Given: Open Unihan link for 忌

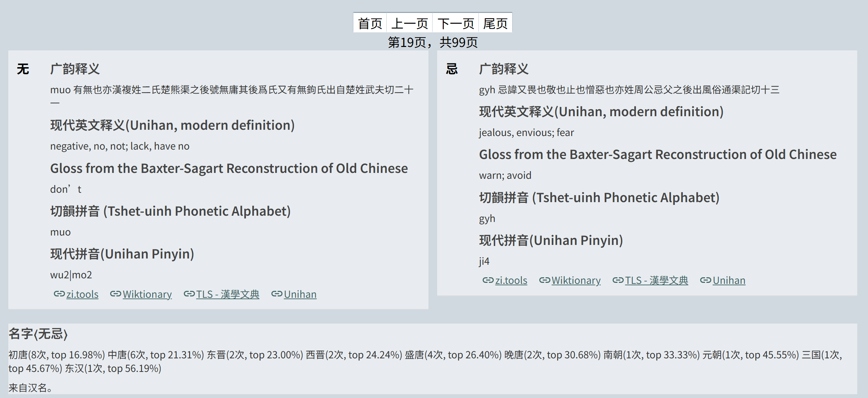Looking at the screenshot, I should tap(729, 280).
